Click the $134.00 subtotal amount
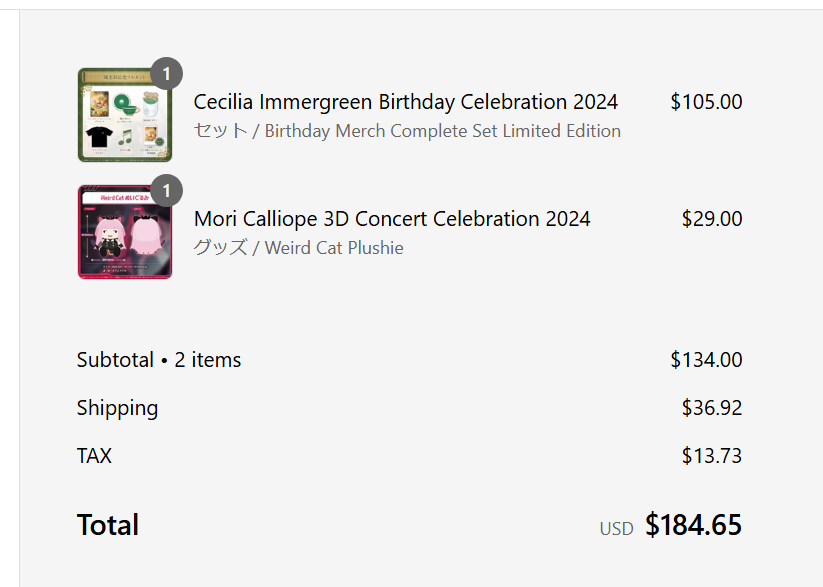 point(706,360)
